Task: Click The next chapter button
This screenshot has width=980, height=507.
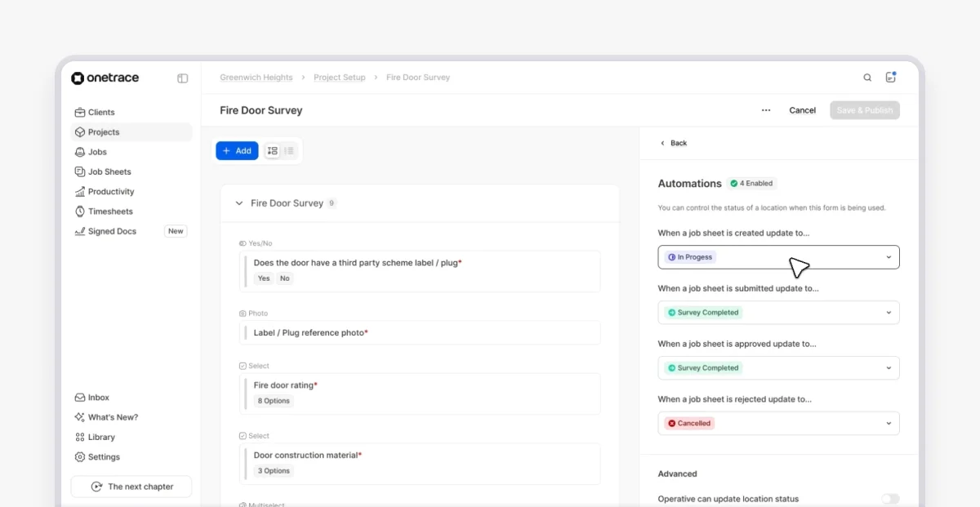Action: [131, 487]
